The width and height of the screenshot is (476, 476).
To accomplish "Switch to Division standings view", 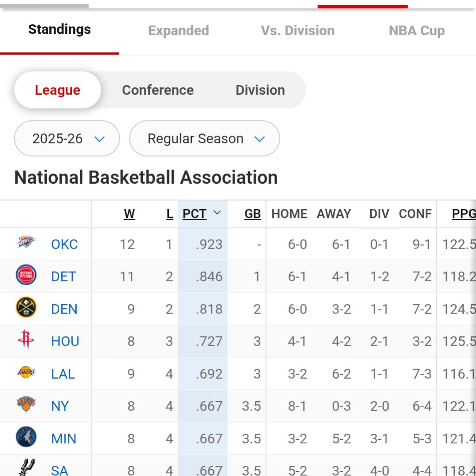I will coord(260,90).
